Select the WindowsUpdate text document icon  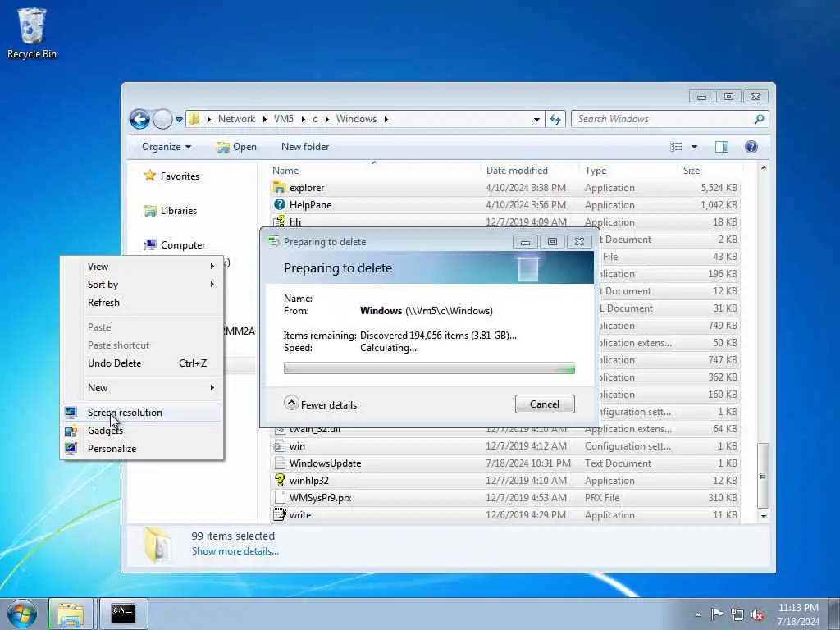279,463
